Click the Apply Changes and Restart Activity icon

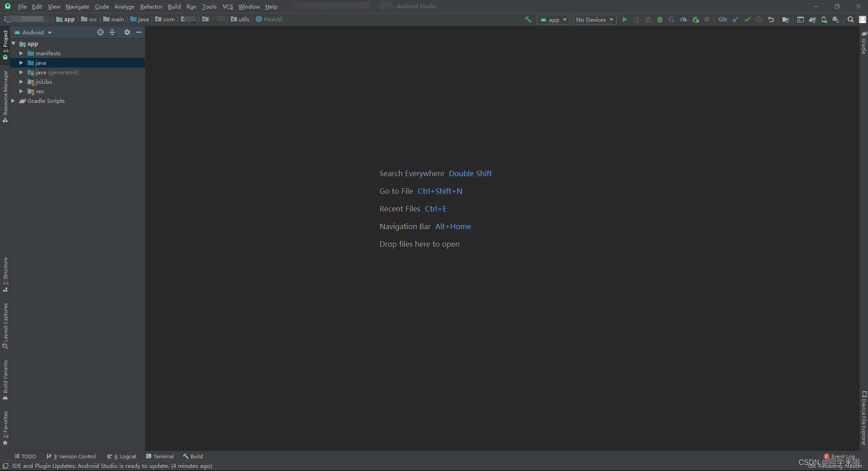(x=636, y=19)
